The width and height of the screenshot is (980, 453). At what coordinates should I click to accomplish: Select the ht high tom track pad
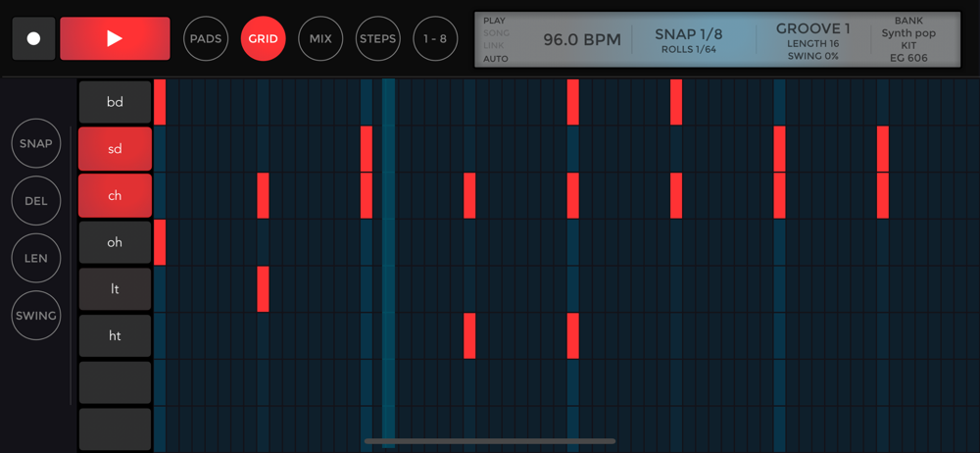coord(115,336)
